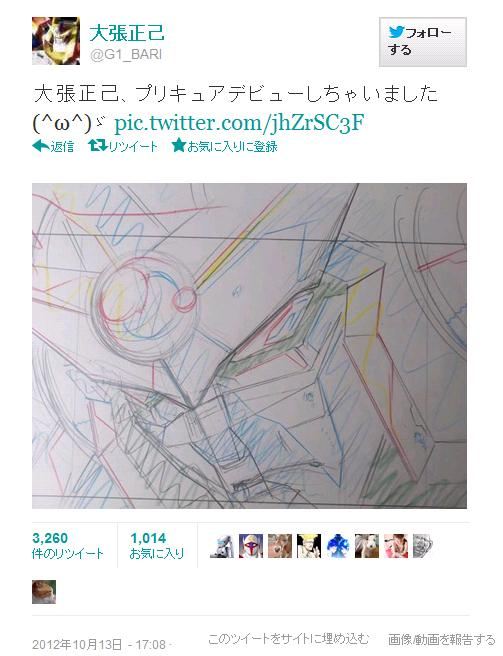Click the white robot retweeter avatar
Image resolution: width=503 pixels, height=656 pixels.
click(x=222, y=546)
